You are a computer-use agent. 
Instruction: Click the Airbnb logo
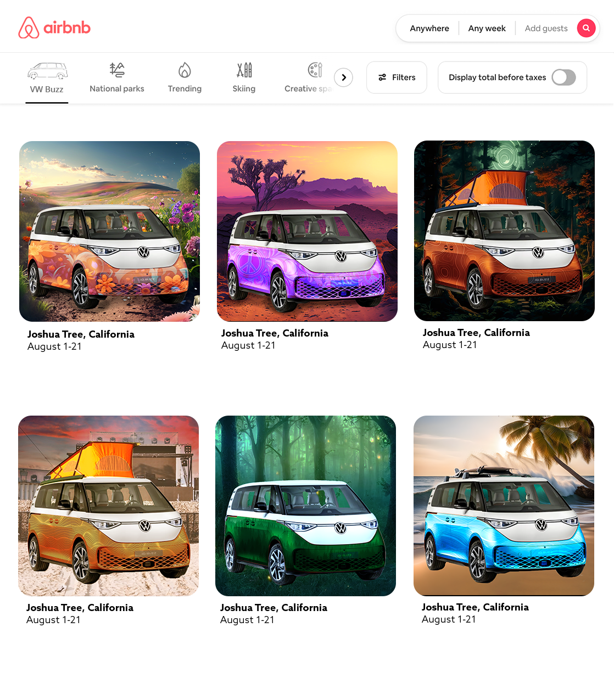coord(54,27)
